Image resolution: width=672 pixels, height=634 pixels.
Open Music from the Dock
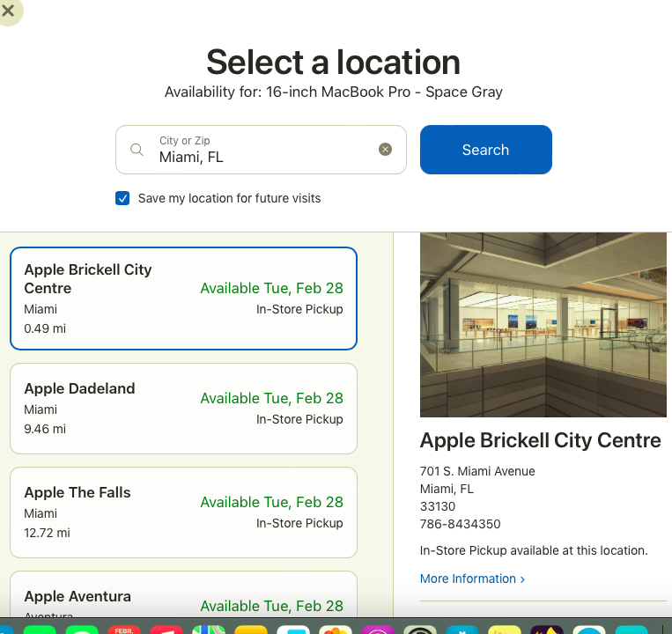click(166, 629)
